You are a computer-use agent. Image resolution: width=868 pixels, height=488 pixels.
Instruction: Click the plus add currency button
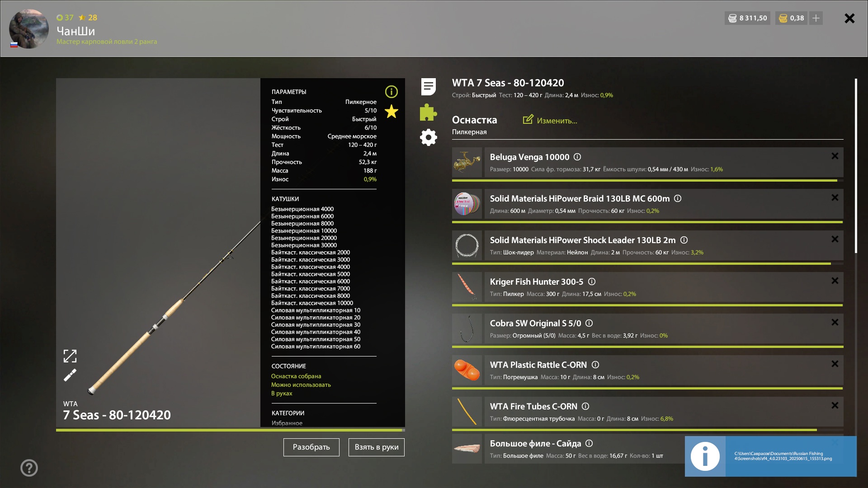pos(816,18)
